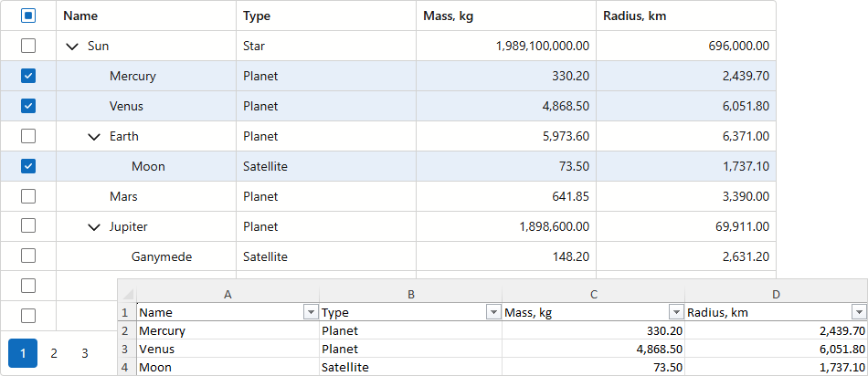
Task: Click the Star type cell for Sun
Action: pos(326,46)
